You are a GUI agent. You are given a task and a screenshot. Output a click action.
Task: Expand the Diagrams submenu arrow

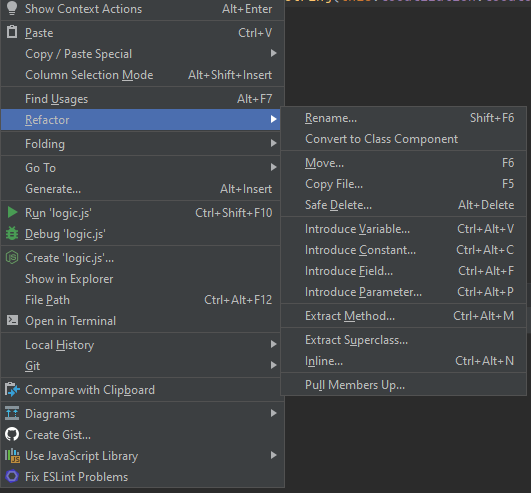click(274, 413)
